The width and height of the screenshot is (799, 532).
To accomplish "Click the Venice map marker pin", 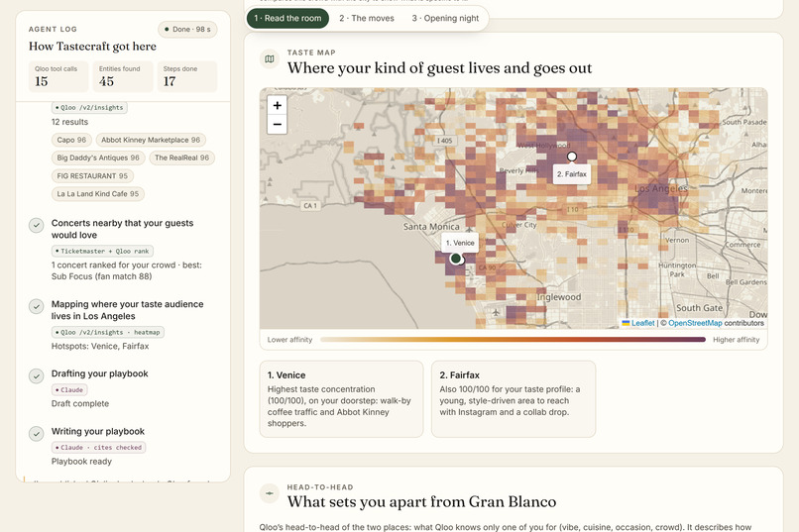I will pos(456,259).
